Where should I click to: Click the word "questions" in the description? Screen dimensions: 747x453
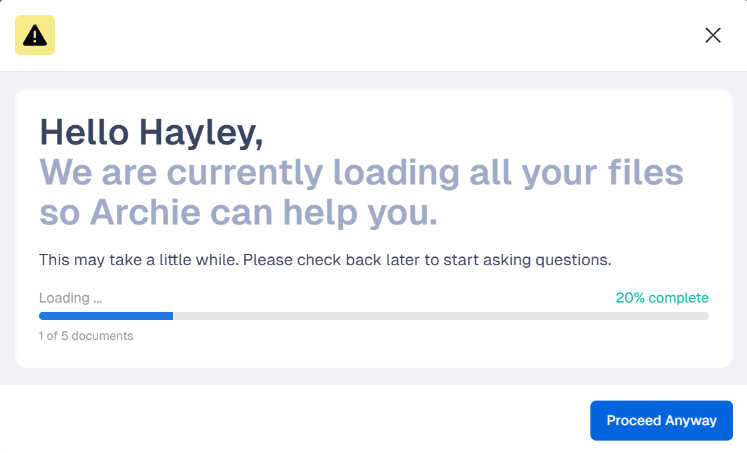click(x=572, y=260)
